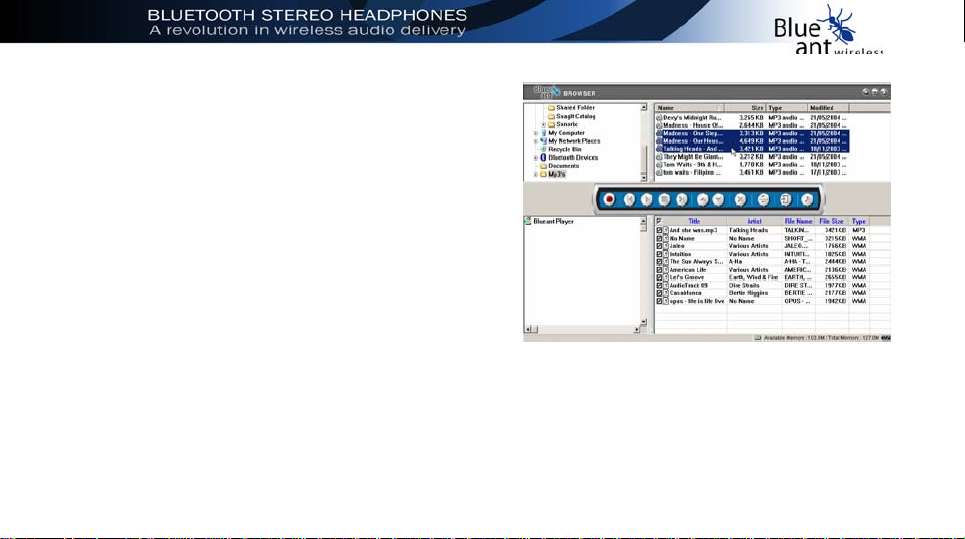Screen dimensions: 965x539
Task: Toggle the checkbox for American Life
Action: [x=659, y=270]
